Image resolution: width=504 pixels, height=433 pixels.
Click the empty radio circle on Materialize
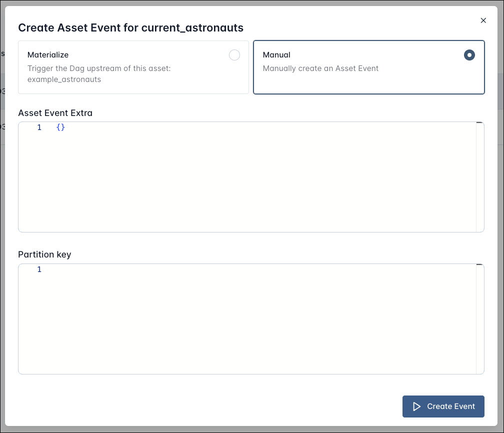tap(234, 55)
